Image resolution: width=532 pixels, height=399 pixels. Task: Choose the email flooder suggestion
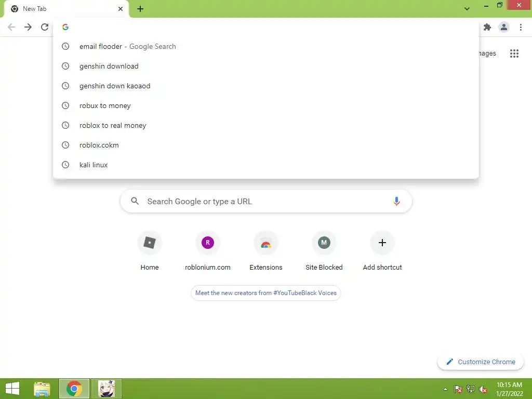click(x=266, y=46)
